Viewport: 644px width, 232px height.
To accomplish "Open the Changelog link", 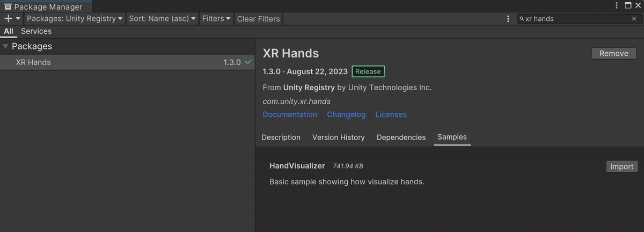I will [346, 114].
